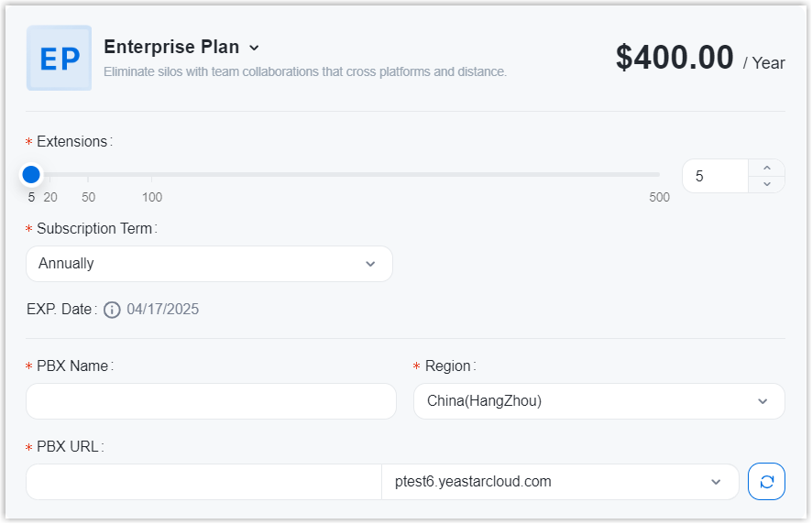812x524 pixels.
Task: Click into the PBX URL text field
Action: 203,482
